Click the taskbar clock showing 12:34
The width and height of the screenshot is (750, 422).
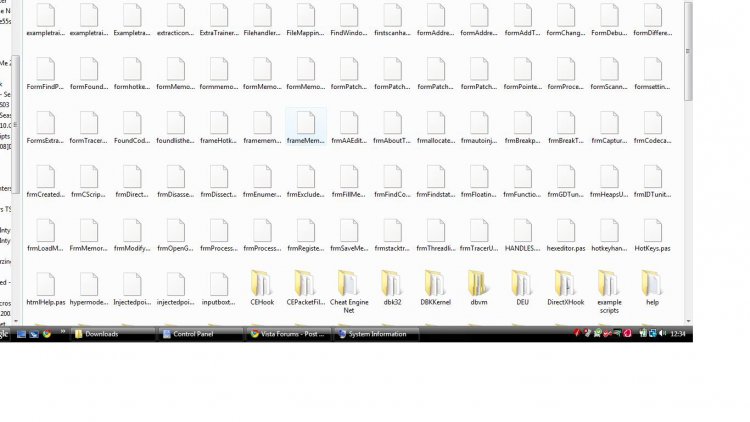click(x=678, y=334)
